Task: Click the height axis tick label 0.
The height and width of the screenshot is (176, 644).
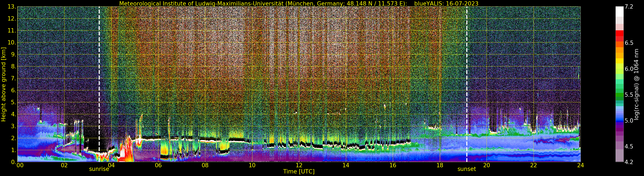Action: coord(13,162)
